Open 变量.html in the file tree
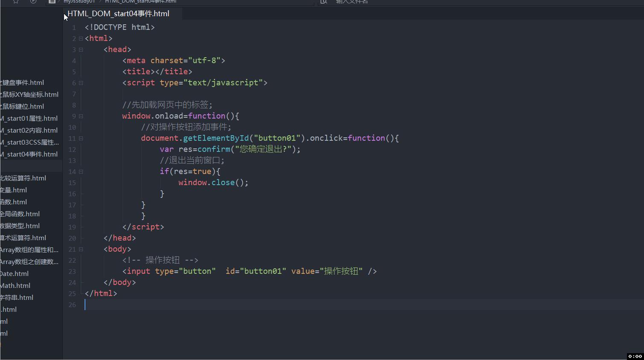644x360 pixels. tap(14, 190)
